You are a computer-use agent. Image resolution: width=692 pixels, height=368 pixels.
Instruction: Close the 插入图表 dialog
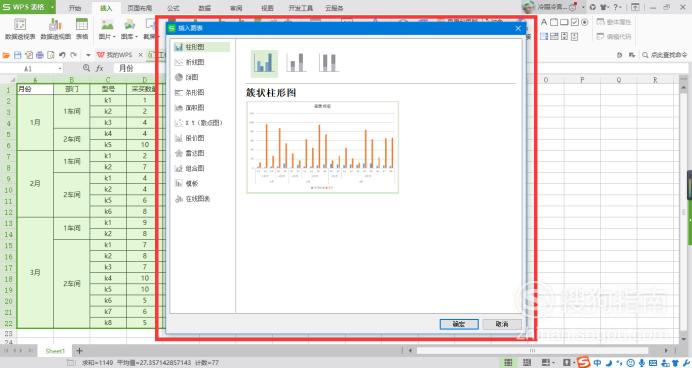click(x=518, y=28)
